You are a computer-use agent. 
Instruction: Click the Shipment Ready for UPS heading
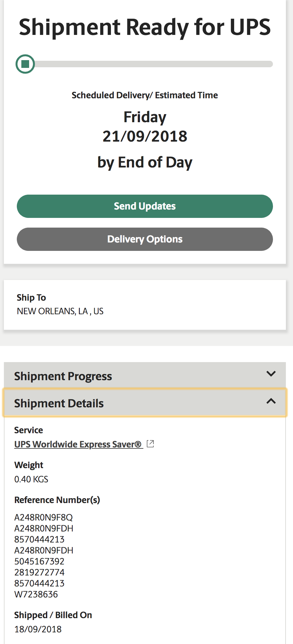click(x=145, y=27)
